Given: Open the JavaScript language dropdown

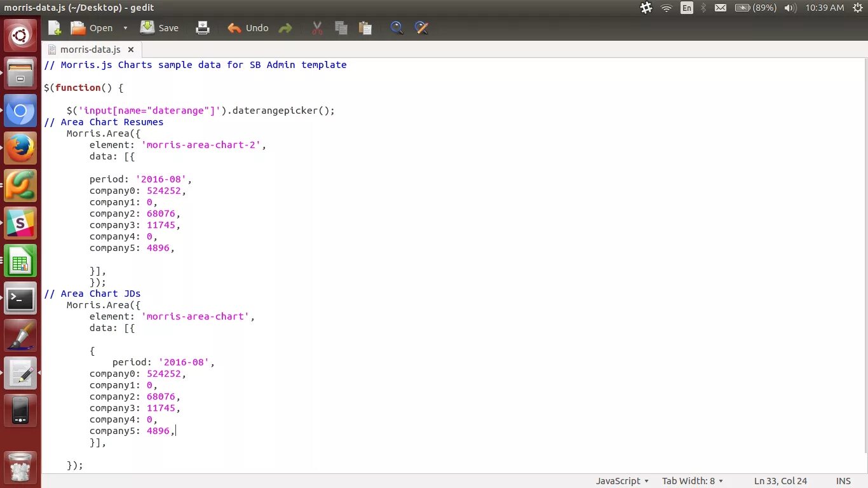Looking at the screenshot, I should tap(622, 481).
